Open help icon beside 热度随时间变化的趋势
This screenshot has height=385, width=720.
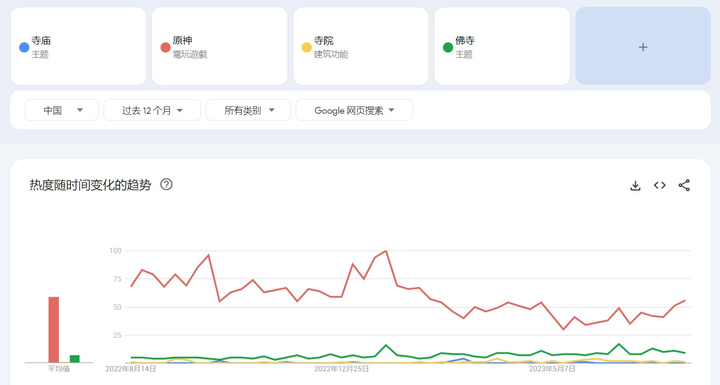(x=166, y=184)
